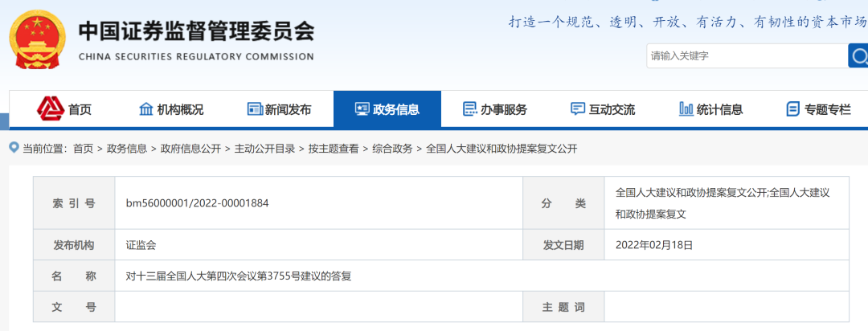Click the search magnifier button
The image size is (868, 331).
(x=858, y=56)
